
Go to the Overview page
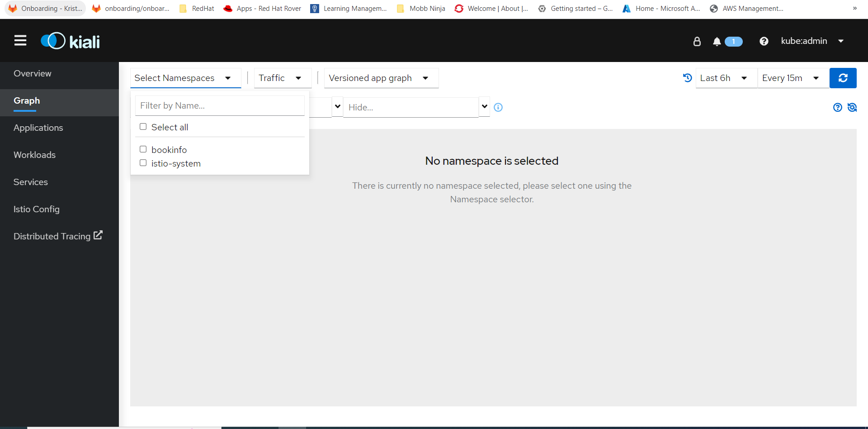point(33,73)
